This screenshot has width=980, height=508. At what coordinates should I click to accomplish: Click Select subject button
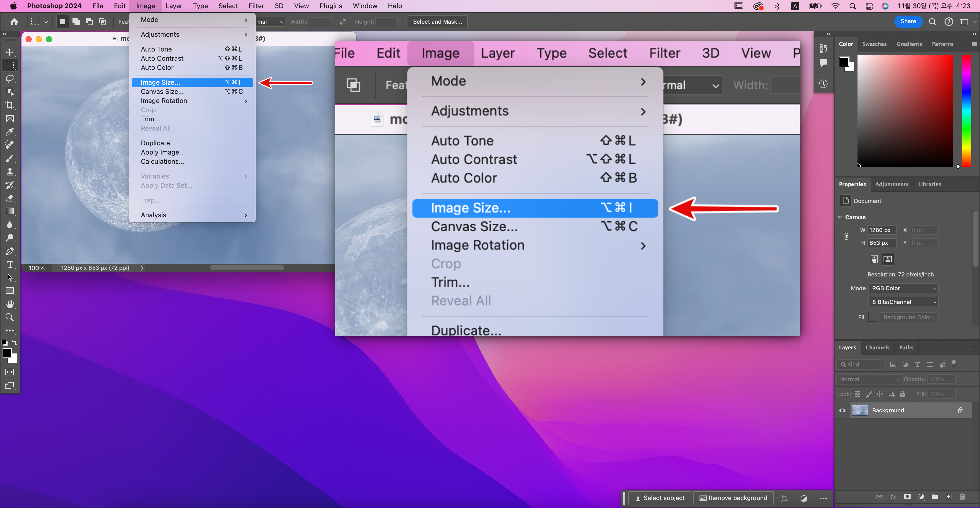tap(660, 498)
